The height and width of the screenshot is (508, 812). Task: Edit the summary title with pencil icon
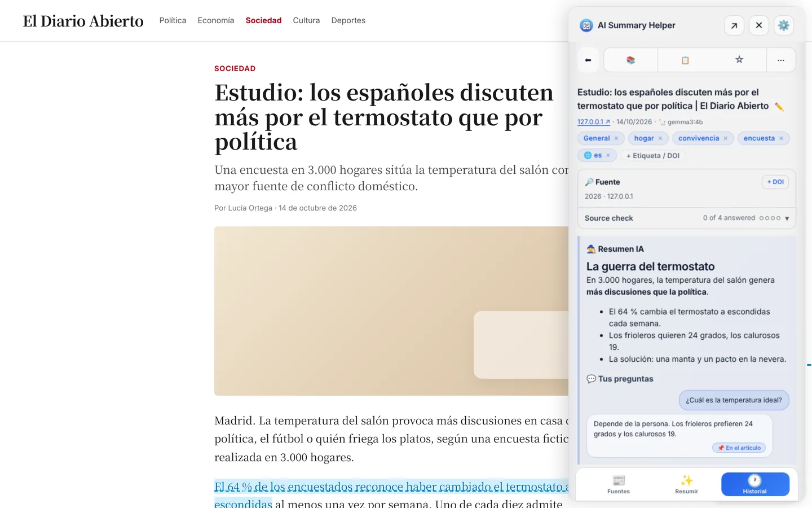tap(779, 107)
